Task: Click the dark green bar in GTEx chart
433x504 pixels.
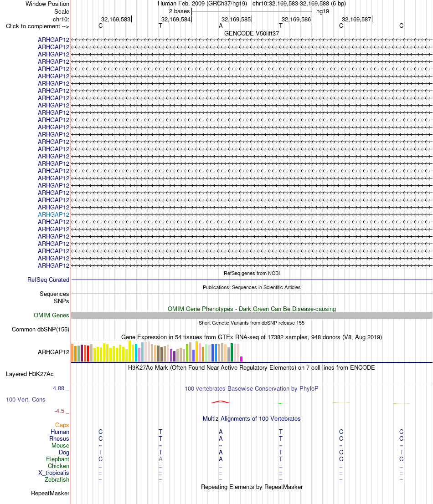Action: 232,352
